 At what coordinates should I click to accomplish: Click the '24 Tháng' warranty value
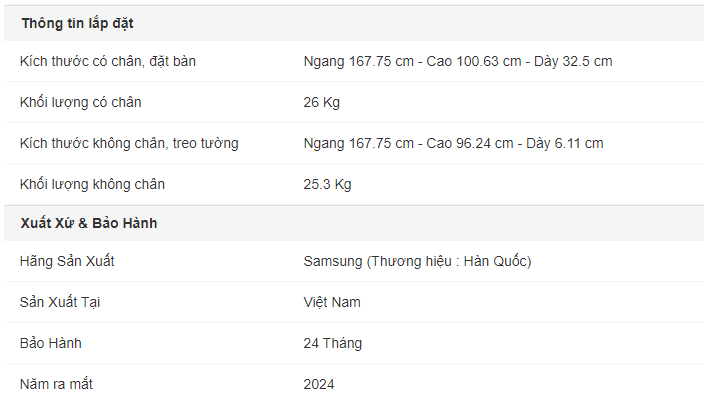(x=333, y=343)
